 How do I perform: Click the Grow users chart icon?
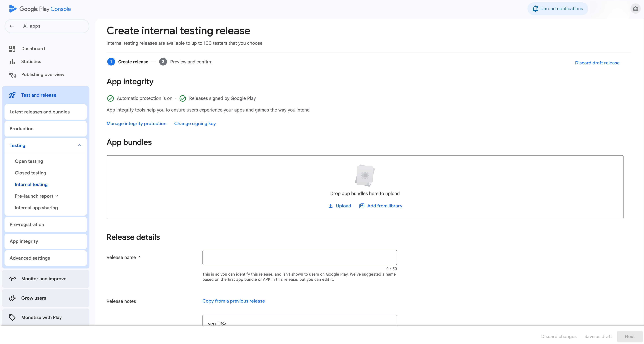pyautogui.click(x=12, y=298)
